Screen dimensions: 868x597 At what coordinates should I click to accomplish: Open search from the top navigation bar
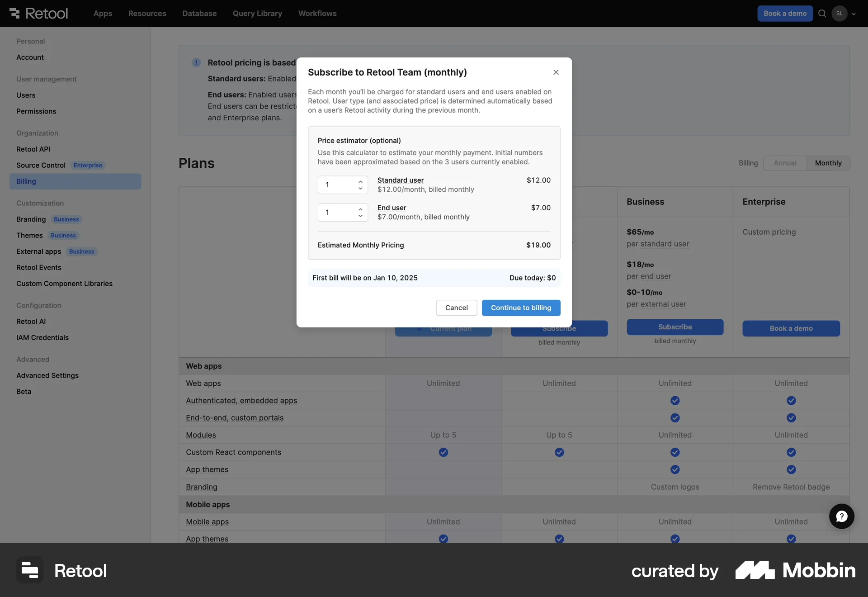coord(822,14)
